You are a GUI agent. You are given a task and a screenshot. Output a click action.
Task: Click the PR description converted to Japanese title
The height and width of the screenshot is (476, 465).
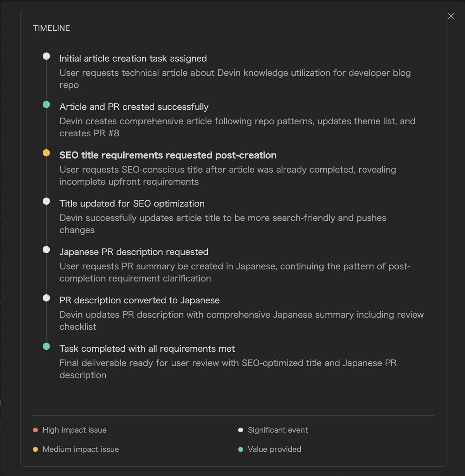click(139, 301)
